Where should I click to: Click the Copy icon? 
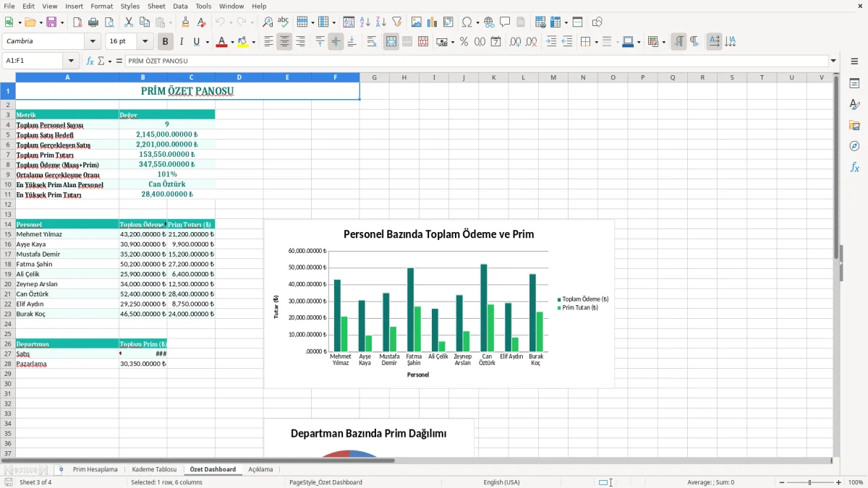coord(145,22)
